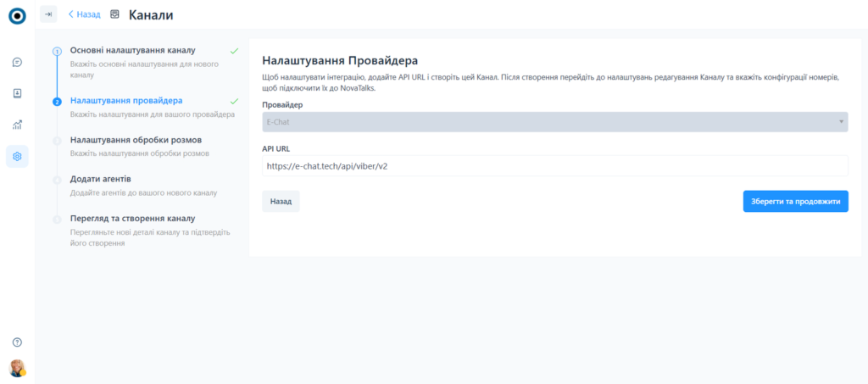Open the user profile avatar
This screenshot has height=384, width=868.
(17, 368)
